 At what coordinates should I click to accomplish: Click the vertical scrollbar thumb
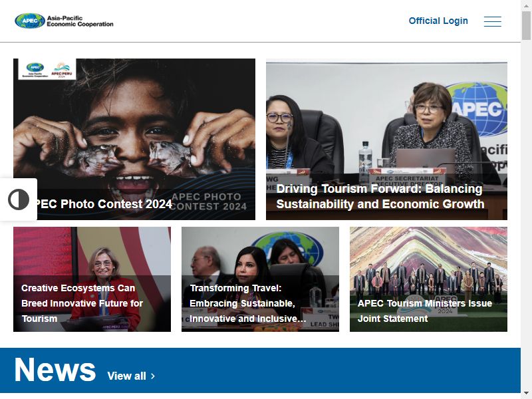526,25
